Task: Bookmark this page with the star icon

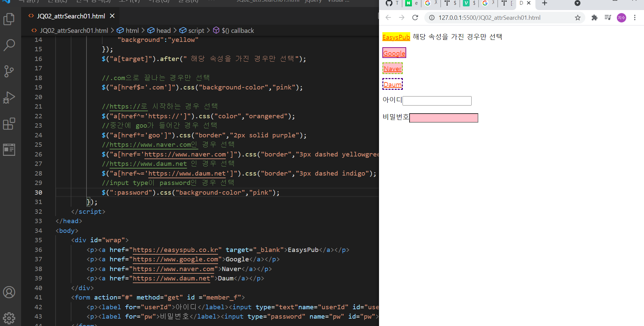Action: click(578, 17)
